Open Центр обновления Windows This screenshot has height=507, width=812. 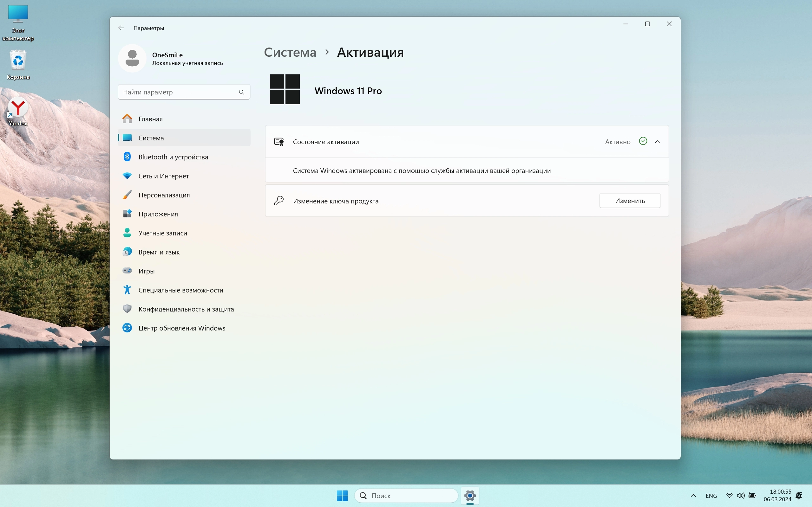(x=181, y=328)
